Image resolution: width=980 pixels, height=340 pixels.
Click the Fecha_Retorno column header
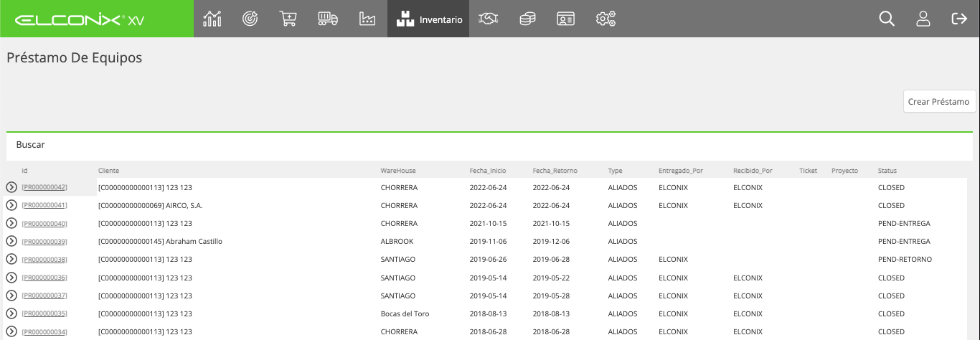555,171
